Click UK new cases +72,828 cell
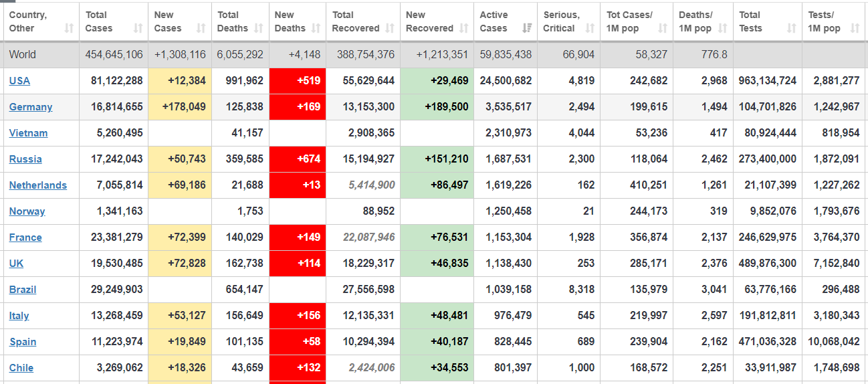This screenshot has height=384, width=868. 180,264
